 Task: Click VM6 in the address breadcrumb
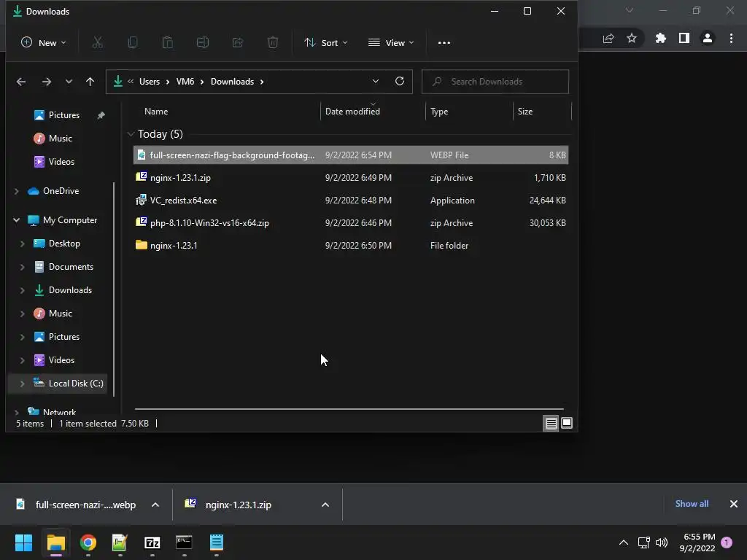pyautogui.click(x=185, y=82)
